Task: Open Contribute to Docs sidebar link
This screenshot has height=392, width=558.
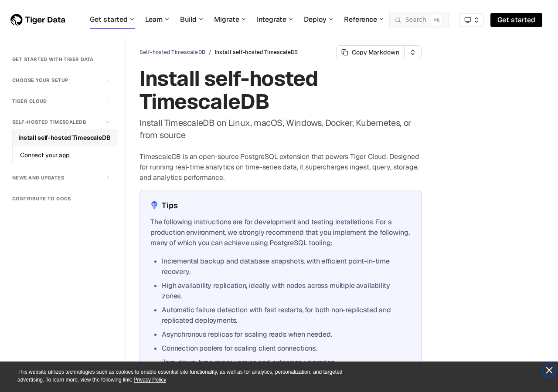Action: [41, 199]
